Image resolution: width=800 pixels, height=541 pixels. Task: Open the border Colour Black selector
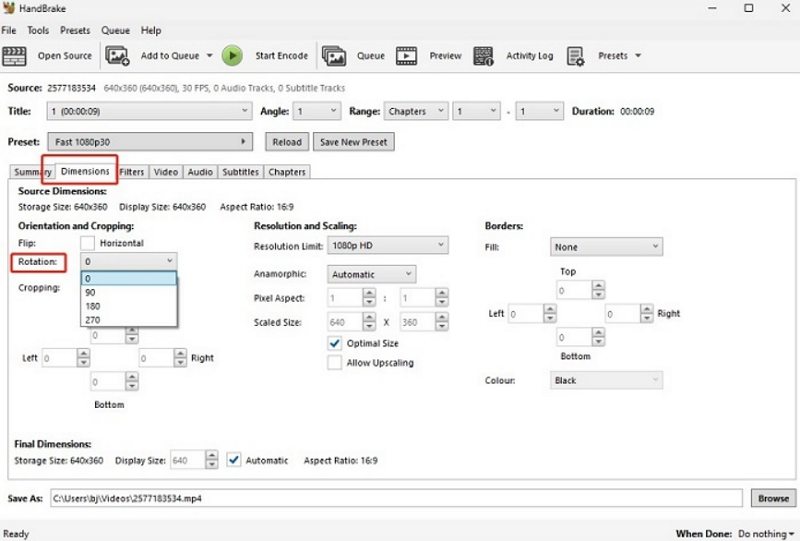tap(606, 380)
